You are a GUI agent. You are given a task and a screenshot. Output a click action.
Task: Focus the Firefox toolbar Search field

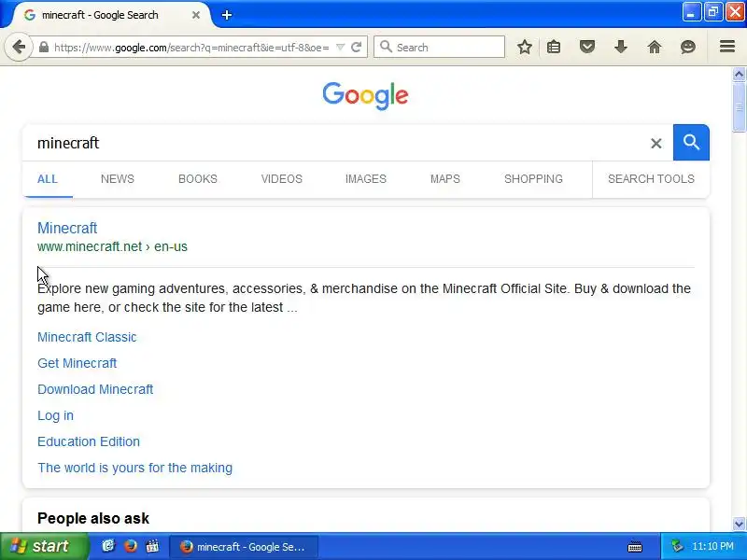coord(439,48)
